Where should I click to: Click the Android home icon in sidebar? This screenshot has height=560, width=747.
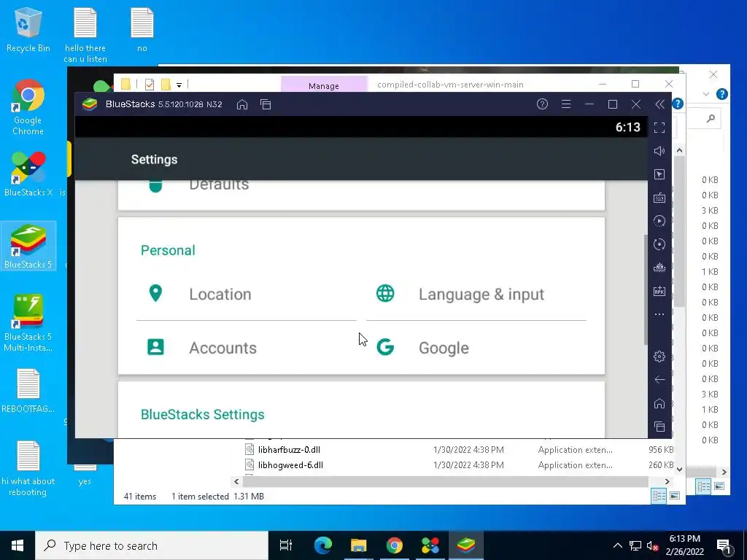659,403
